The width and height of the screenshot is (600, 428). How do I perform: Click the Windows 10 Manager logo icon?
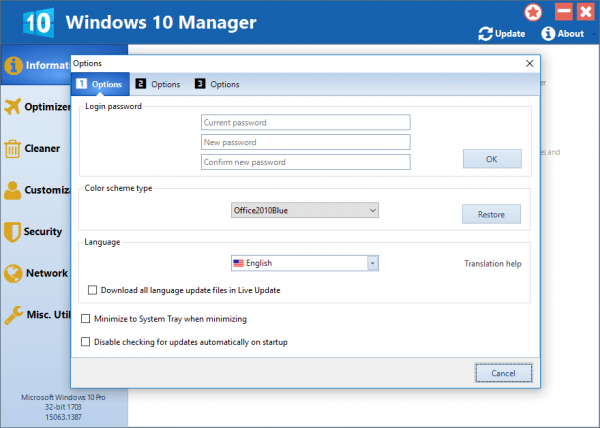[38, 23]
